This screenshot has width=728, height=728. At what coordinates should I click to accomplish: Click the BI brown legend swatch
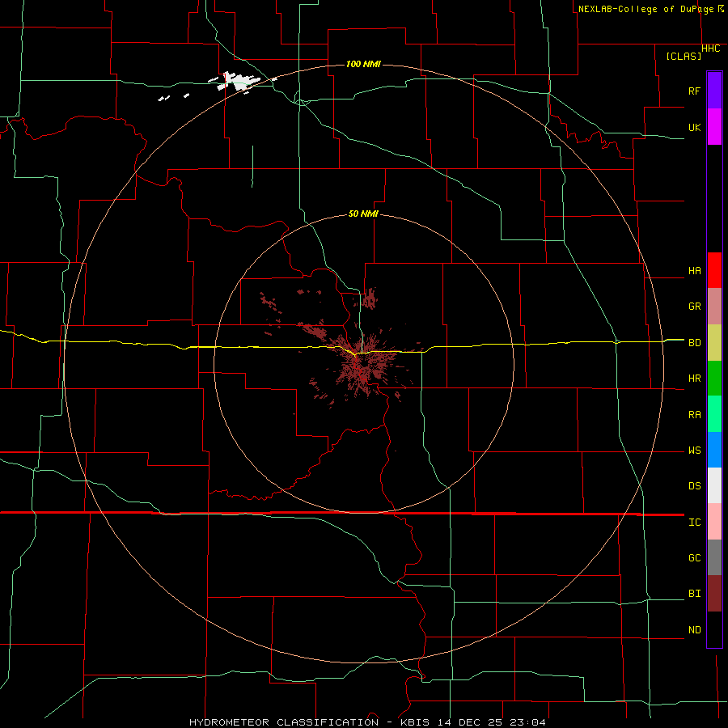(714, 594)
